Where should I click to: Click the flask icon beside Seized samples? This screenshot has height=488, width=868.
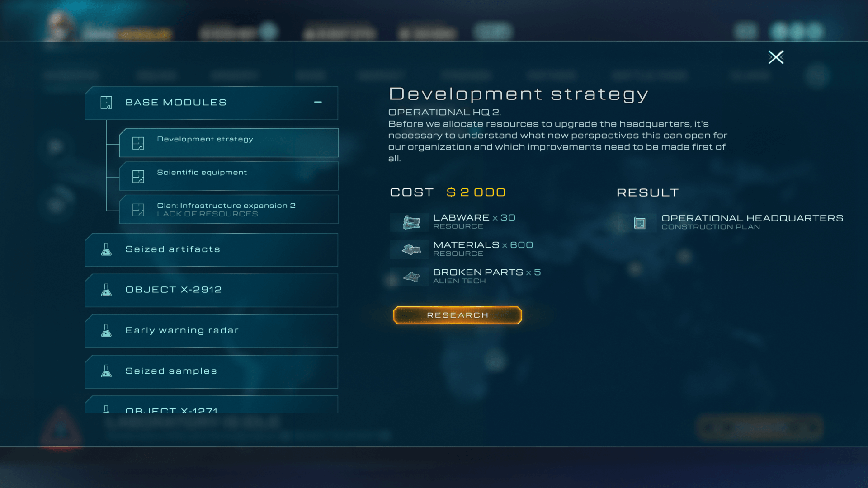pos(106,371)
